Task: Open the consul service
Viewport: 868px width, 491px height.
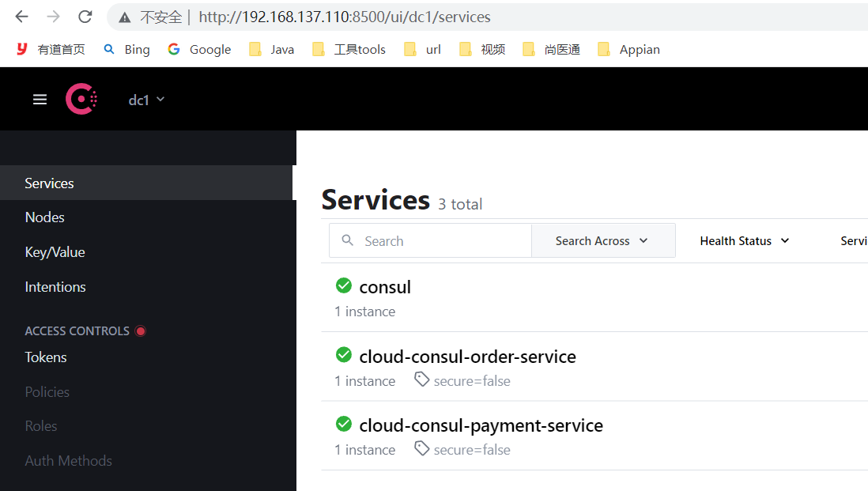Action: (385, 287)
